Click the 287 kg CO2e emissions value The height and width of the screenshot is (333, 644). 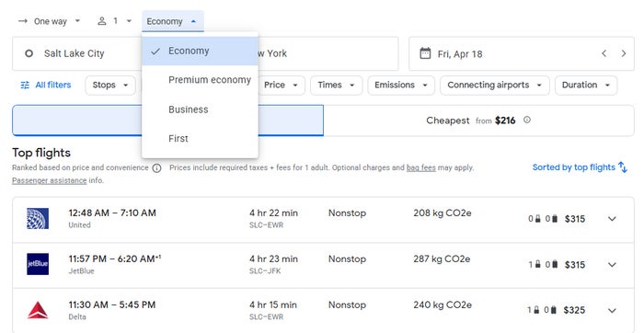[442, 259]
